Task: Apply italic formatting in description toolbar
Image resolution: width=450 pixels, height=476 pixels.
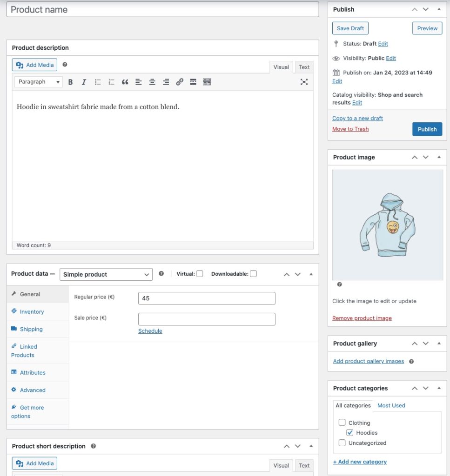Action: point(84,82)
